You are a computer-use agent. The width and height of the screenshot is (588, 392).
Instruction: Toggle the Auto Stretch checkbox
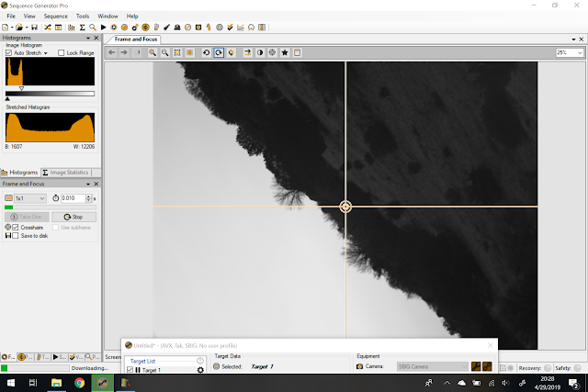click(x=8, y=53)
